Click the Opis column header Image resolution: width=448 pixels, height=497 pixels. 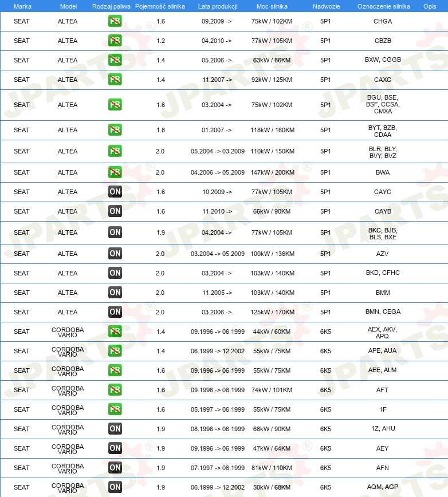point(430,6)
